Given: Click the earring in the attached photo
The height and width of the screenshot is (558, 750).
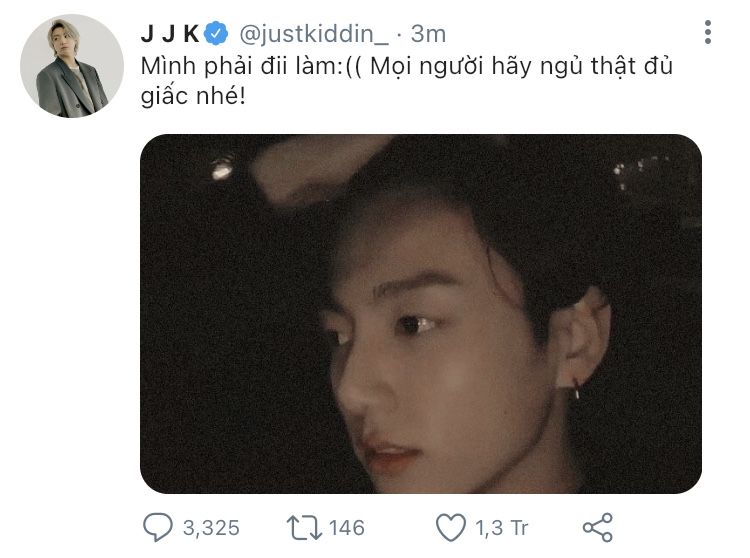Looking at the screenshot, I should pos(576,388).
